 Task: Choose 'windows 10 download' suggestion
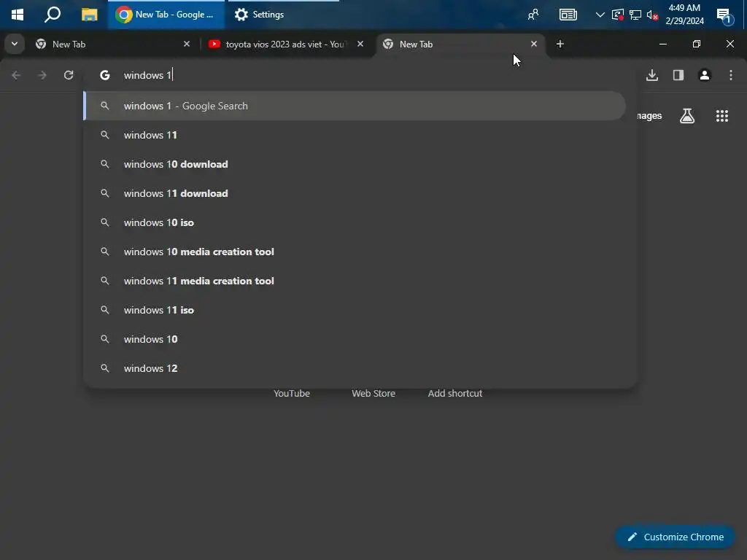click(355, 164)
